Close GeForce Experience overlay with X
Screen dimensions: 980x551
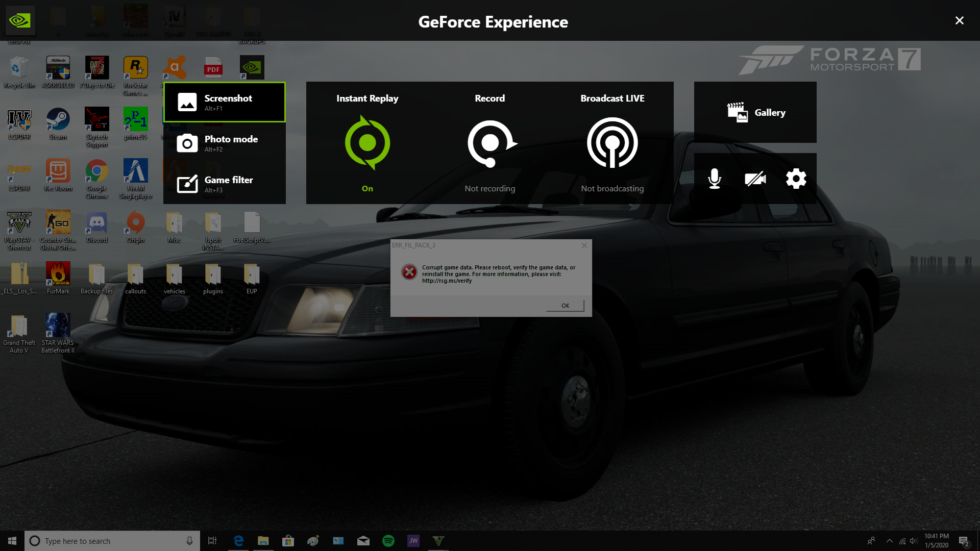(x=960, y=20)
